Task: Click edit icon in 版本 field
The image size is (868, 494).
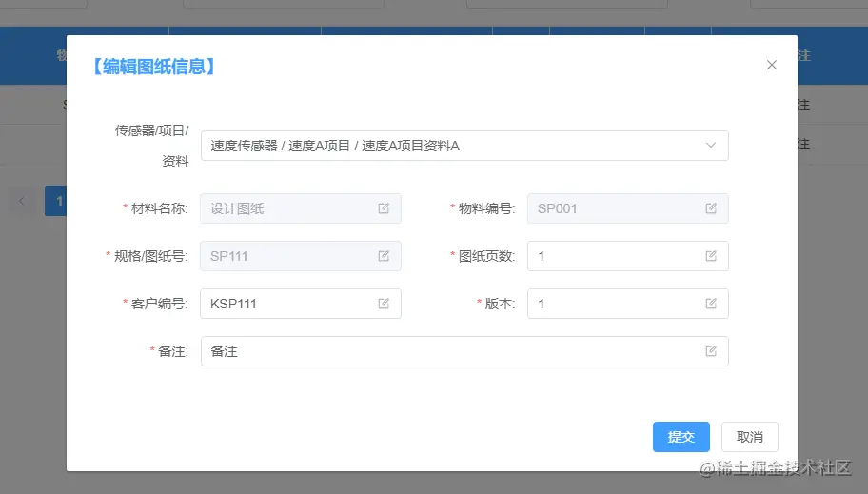Action: tap(711, 304)
